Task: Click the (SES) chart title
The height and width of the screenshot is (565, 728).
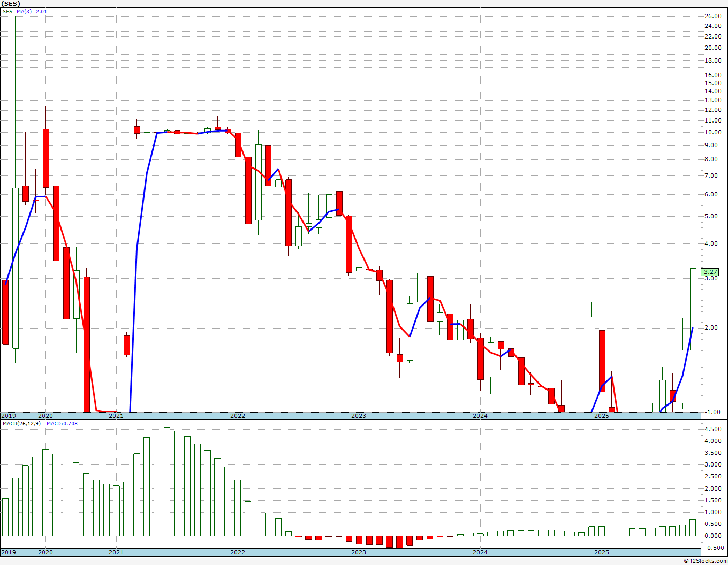Action: (11, 4)
